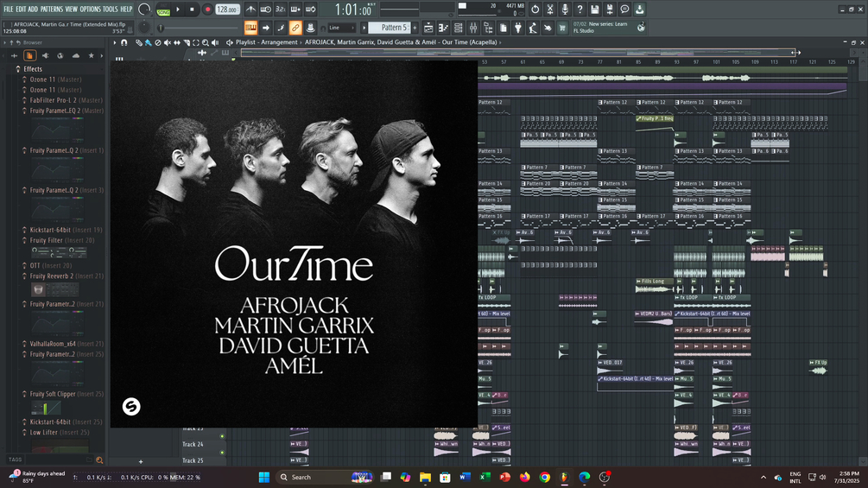This screenshot has height=488, width=868.
Task: Open the Channel rack icon
Action: tap(459, 28)
